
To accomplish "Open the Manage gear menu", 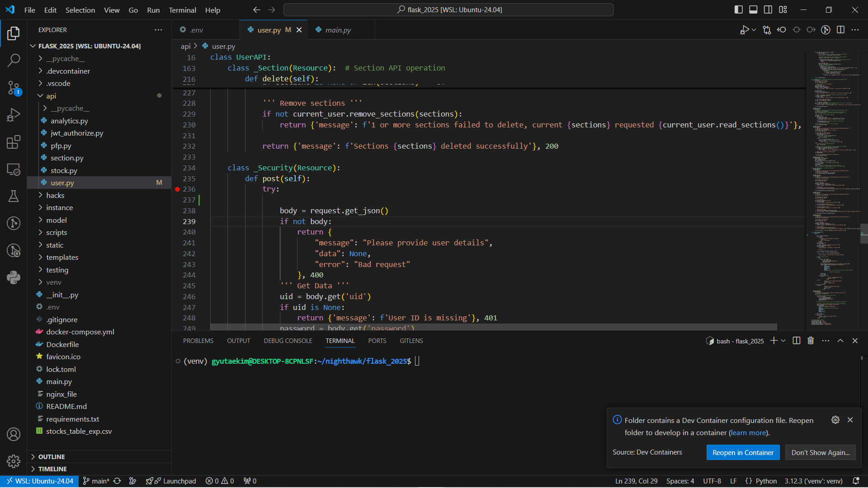I will pyautogui.click(x=14, y=461).
